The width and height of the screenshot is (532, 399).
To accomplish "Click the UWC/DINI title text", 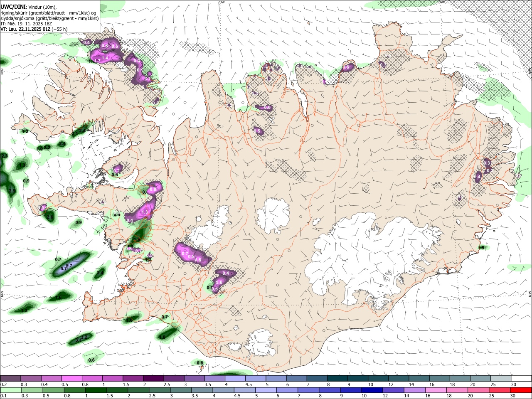I will pyautogui.click(x=13, y=7).
